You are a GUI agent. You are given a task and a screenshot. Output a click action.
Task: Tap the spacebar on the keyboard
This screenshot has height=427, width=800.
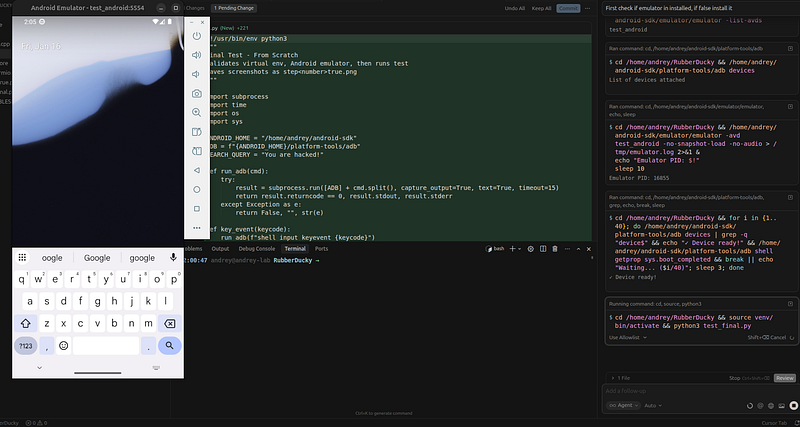click(106, 345)
